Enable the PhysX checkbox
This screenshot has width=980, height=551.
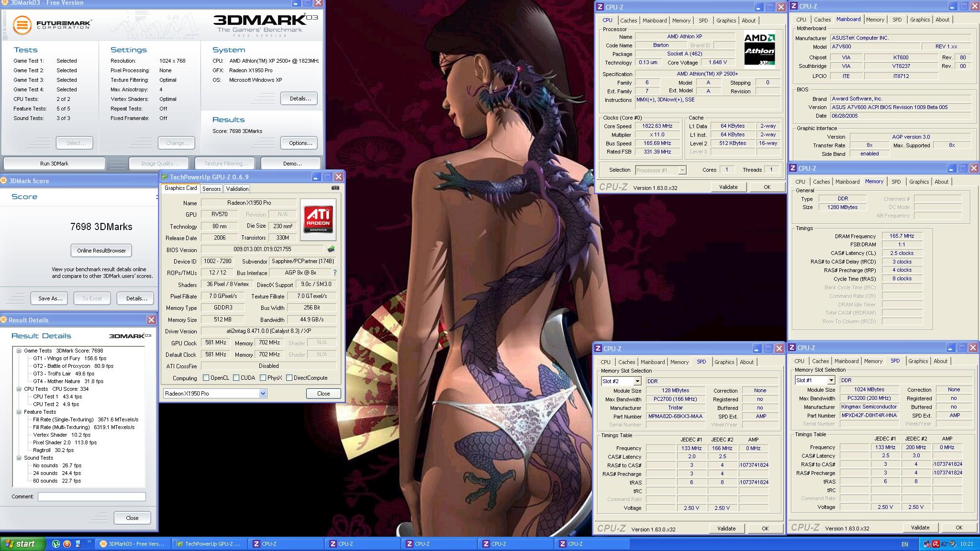pos(263,378)
